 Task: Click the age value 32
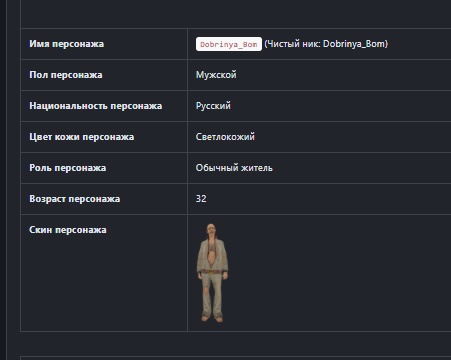pyautogui.click(x=201, y=199)
